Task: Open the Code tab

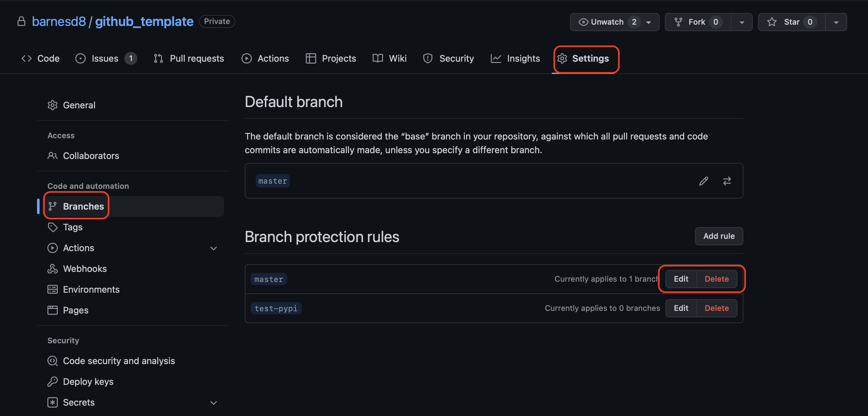Action: (41, 58)
